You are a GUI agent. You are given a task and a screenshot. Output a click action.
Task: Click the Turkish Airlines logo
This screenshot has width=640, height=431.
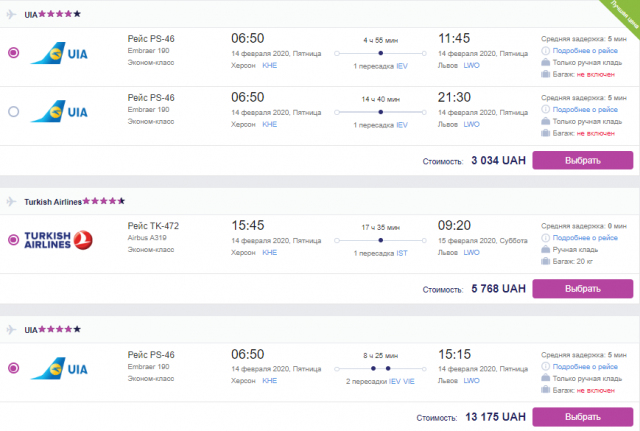(x=58, y=240)
